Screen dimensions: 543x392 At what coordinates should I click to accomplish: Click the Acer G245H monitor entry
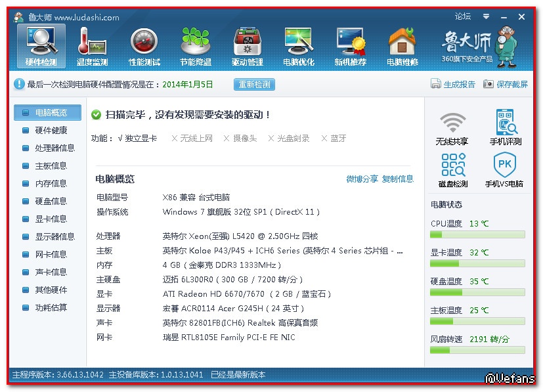pyautogui.click(x=233, y=308)
